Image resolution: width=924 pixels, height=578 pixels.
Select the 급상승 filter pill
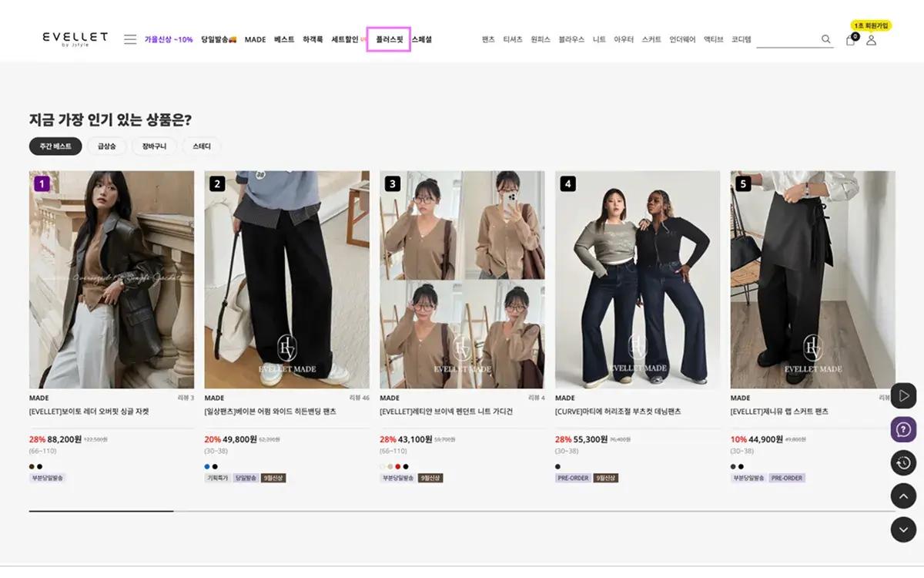(107, 146)
